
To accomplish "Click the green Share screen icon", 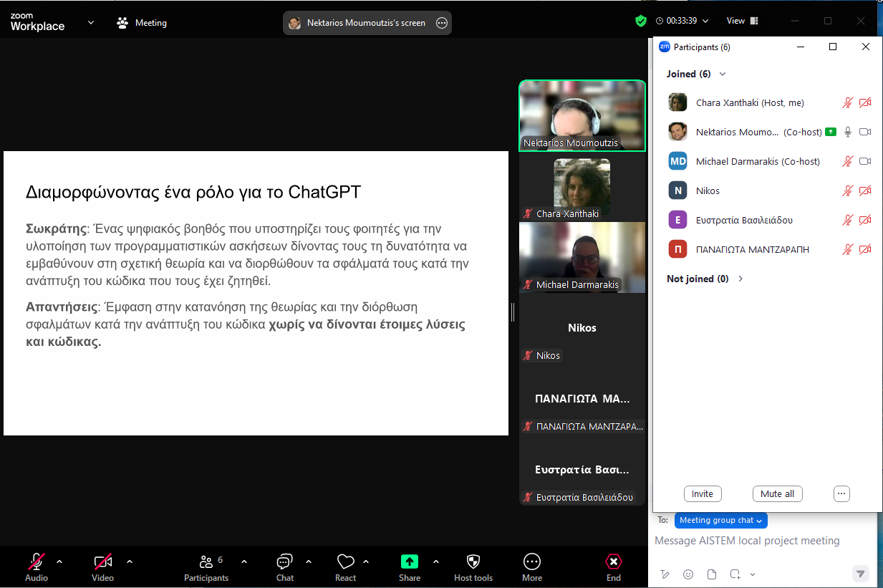I will [x=410, y=562].
